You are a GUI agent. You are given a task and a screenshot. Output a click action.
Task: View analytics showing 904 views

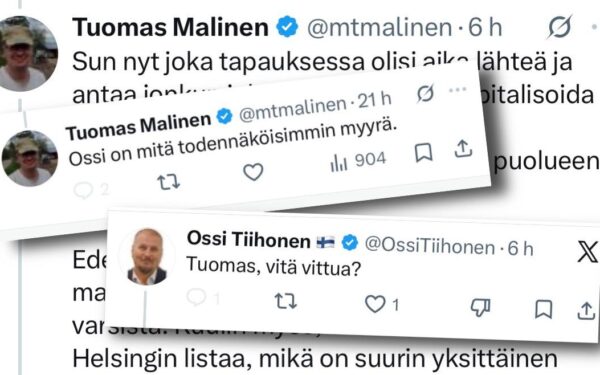pyautogui.click(x=359, y=162)
